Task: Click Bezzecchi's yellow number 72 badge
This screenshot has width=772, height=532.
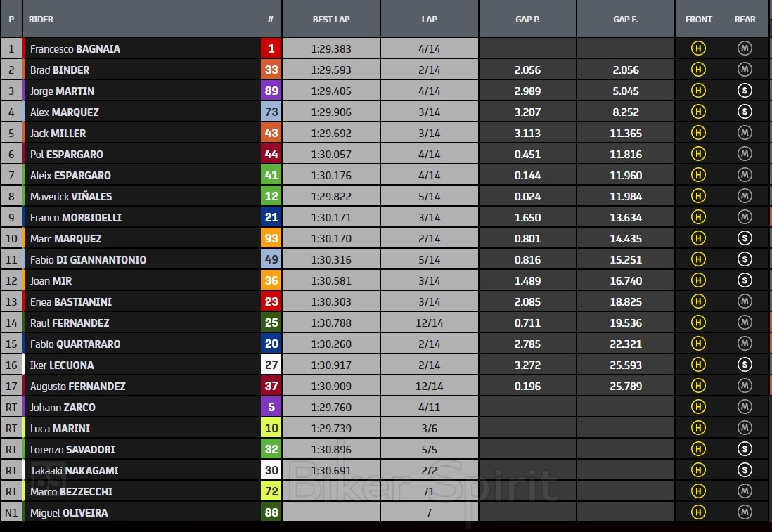Action: click(x=271, y=491)
